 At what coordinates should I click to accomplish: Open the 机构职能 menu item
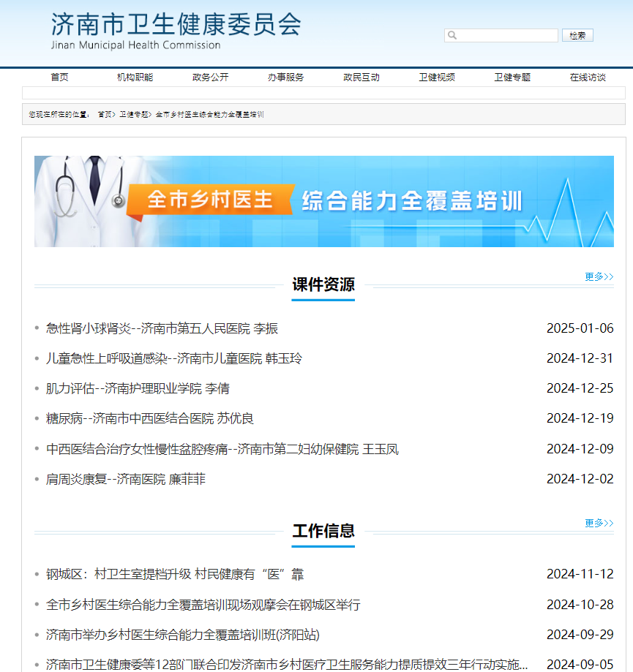tap(135, 78)
